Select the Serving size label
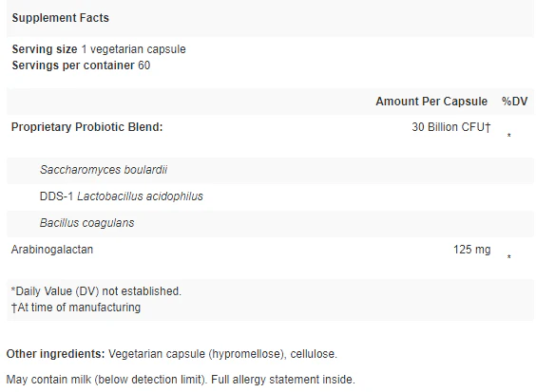This screenshot has height=392, width=536. pyautogui.click(x=45, y=49)
